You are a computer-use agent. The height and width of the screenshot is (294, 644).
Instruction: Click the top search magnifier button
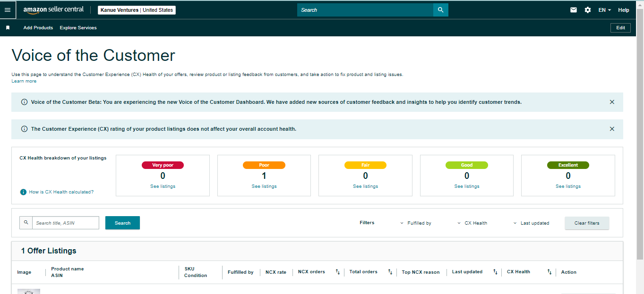click(440, 10)
